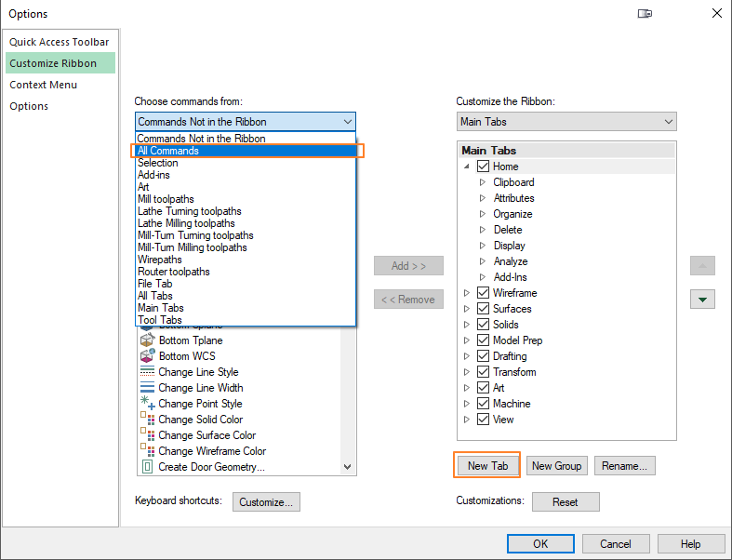The image size is (732, 560).
Task: Expand the Wireframe tab node
Action: tap(467, 293)
